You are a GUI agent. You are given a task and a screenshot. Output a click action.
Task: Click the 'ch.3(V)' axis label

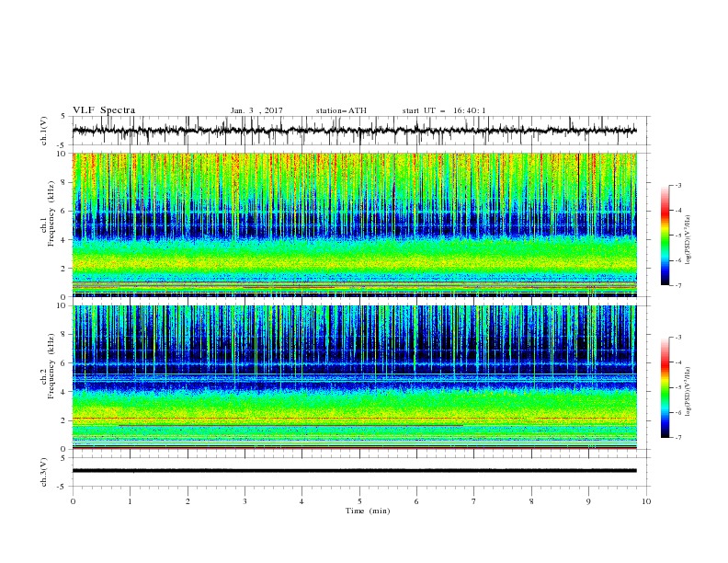coord(44,472)
